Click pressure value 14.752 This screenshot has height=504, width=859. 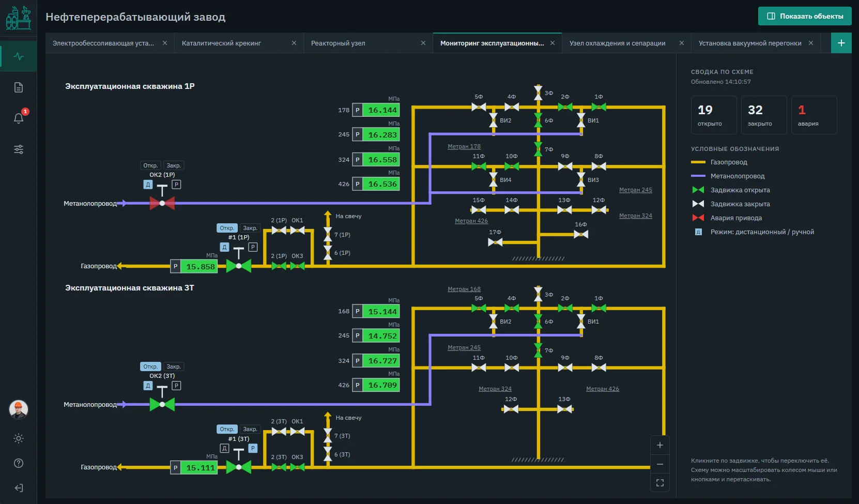tap(382, 336)
